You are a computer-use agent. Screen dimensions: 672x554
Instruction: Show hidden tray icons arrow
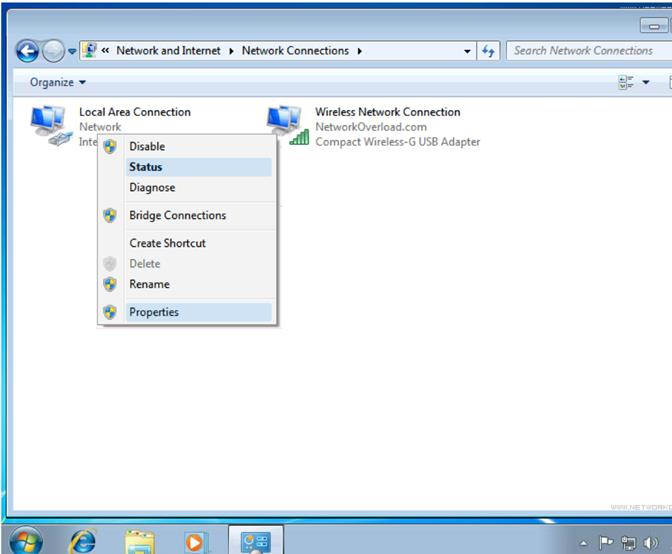pyautogui.click(x=583, y=543)
